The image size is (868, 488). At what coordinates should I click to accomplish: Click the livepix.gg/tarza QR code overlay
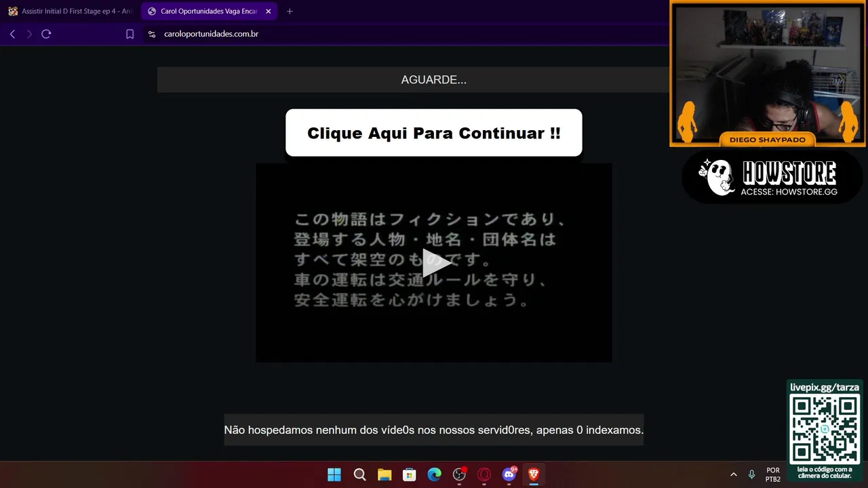825,430
